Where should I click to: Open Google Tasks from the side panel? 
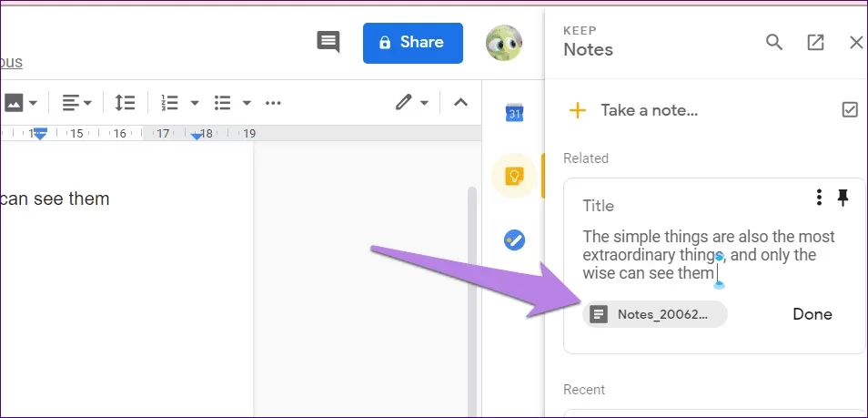pyautogui.click(x=514, y=240)
